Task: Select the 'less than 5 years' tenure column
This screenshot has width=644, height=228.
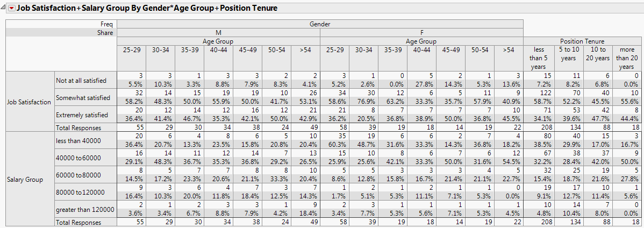Action: (x=538, y=58)
